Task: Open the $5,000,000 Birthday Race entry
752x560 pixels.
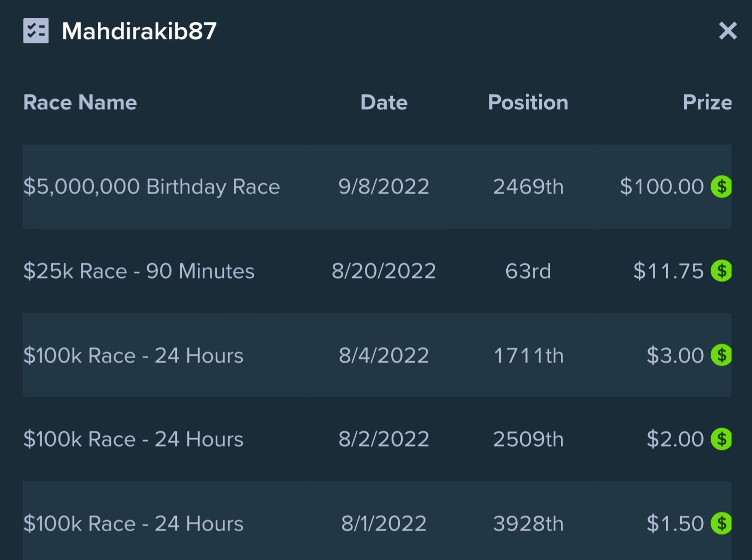Action: coord(377,187)
